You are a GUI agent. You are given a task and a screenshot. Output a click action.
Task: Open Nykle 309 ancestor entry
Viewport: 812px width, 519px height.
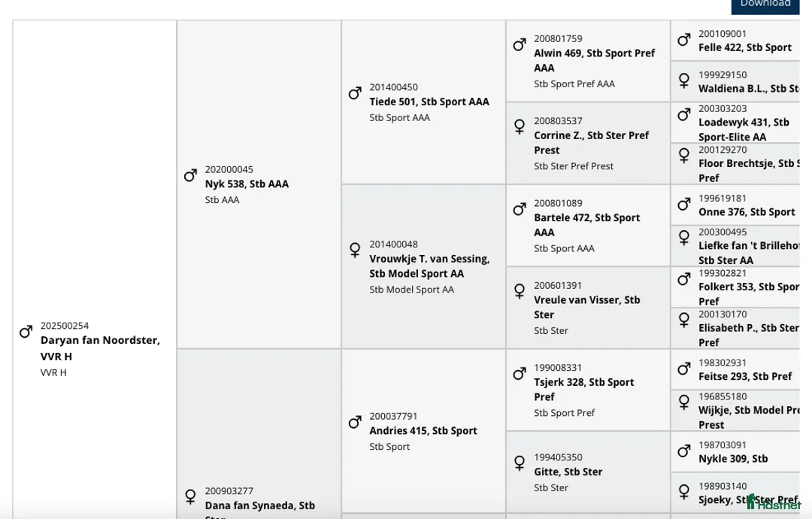732,459
